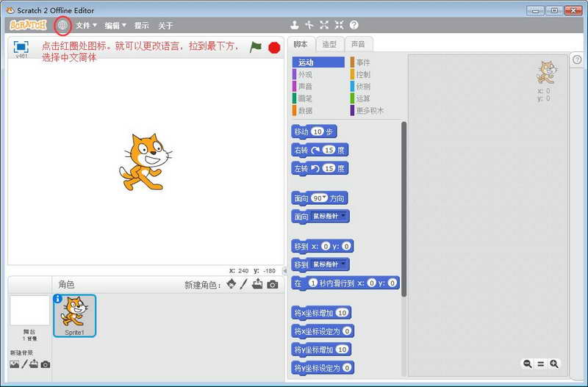Select the duplicate stamp tool
The image size is (588, 387).
point(295,25)
